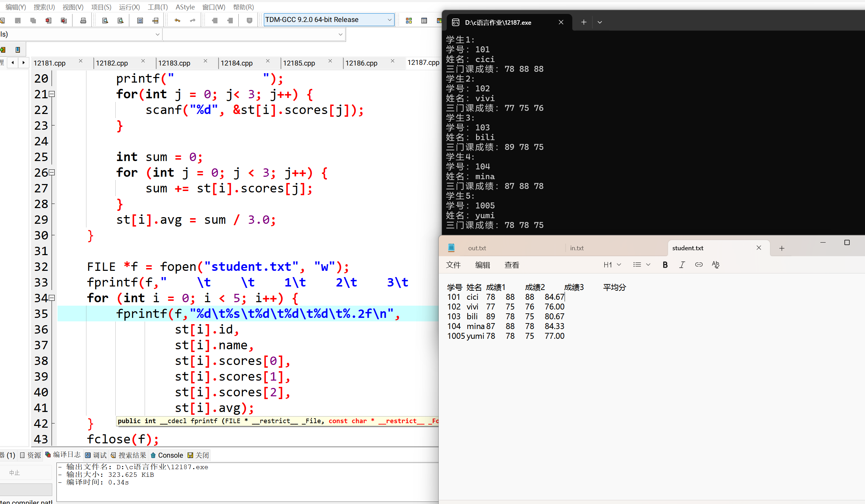Click the compile grid icon
The width and height of the screenshot is (865, 504).
[x=409, y=21]
